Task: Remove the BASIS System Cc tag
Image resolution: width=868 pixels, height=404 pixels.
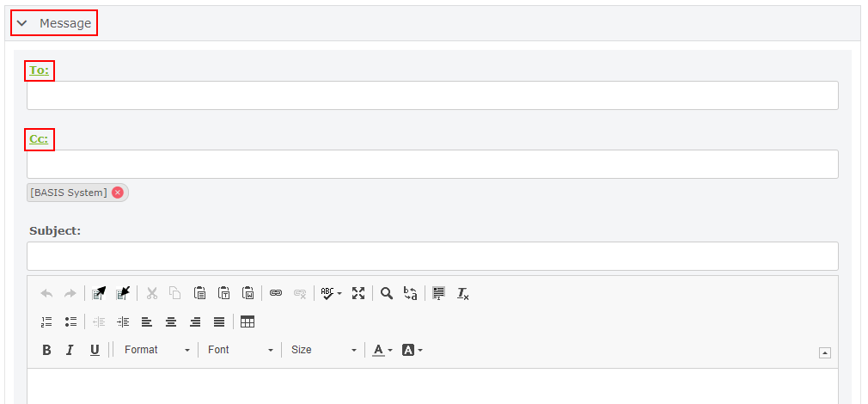Action: [x=118, y=193]
